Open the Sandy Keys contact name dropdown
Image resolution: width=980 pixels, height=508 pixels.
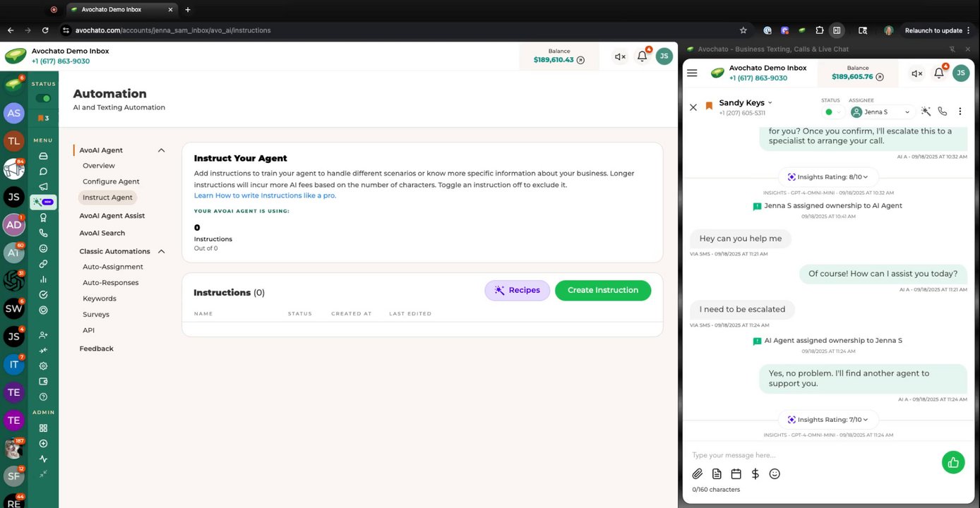coord(746,103)
